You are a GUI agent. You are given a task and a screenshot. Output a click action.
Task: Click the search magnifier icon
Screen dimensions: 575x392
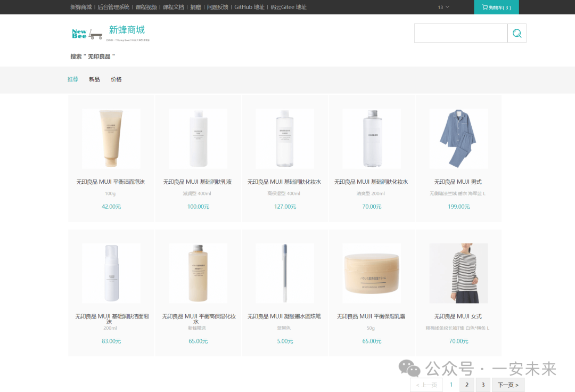516,34
